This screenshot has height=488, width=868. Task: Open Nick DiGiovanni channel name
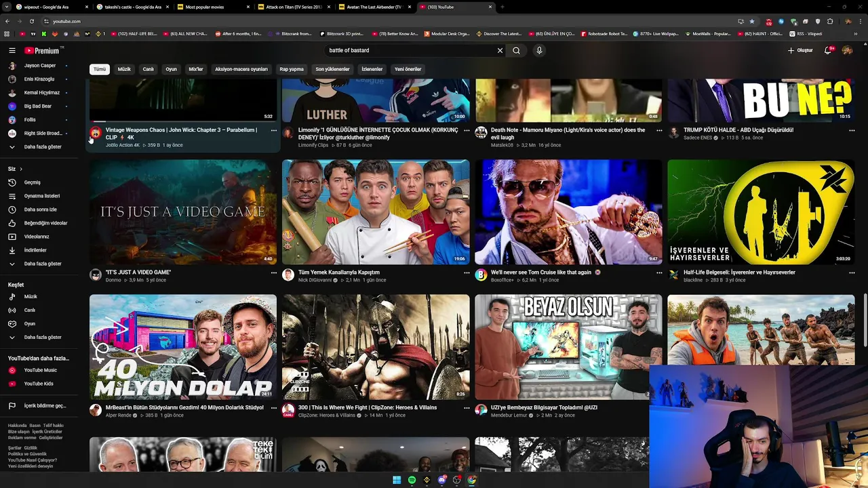tap(315, 280)
